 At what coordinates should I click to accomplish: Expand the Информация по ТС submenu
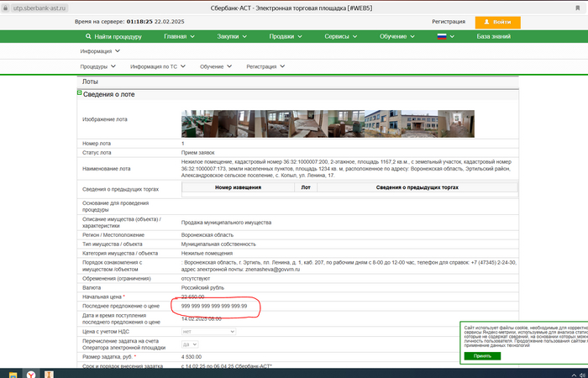pyautogui.click(x=158, y=66)
